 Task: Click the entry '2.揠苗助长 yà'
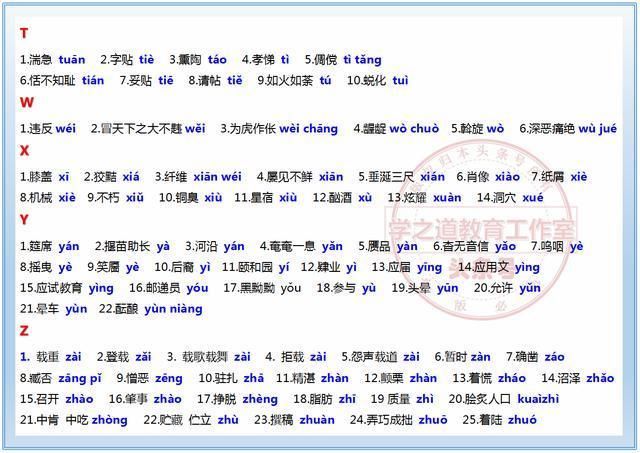[132, 246]
